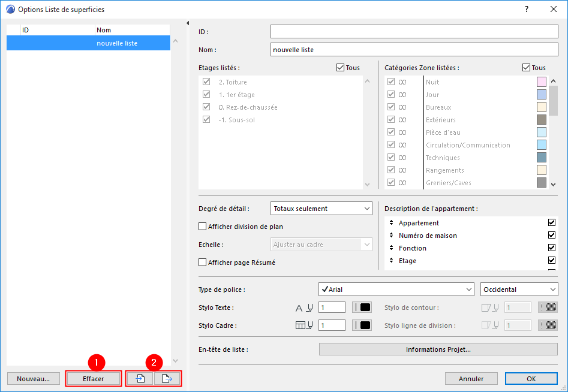568x392 pixels.
Task: Uncheck the Etage description checkbox
Action: [x=552, y=260]
